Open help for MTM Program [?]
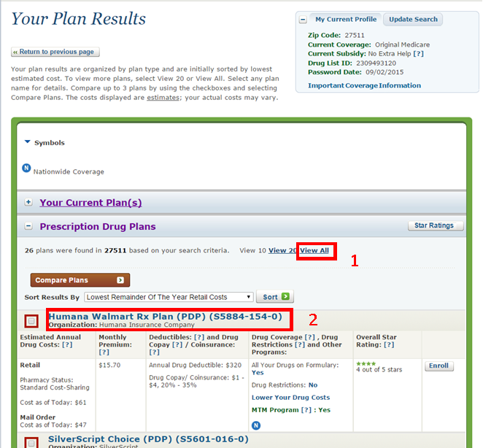This screenshot has height=448, width=483. 306,410
